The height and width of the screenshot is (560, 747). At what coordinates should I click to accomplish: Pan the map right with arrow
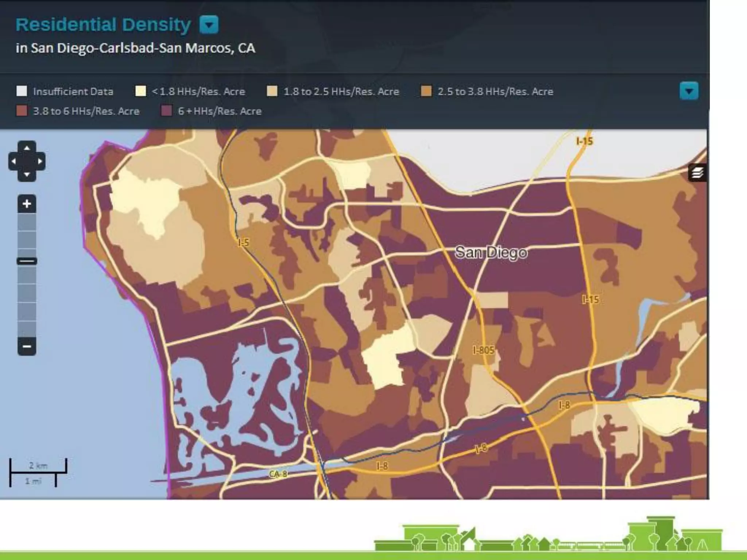[x=40, y=161]
